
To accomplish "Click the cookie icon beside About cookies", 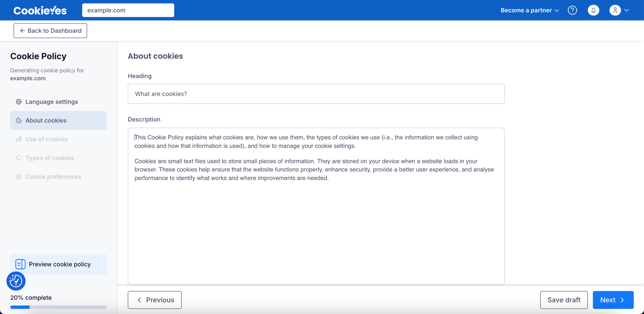I will click(19, 121).
